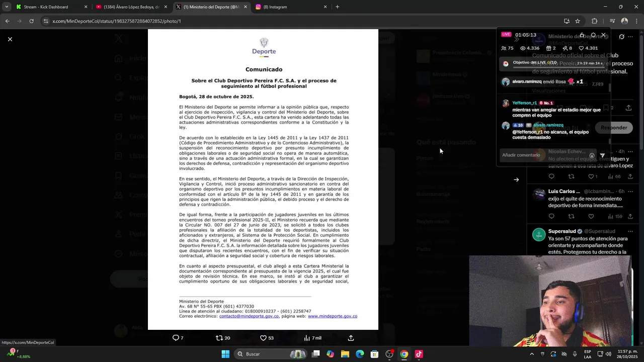644x362 pixels.
Task: Open Chrome profile avatar
Action: click(624, 21)
